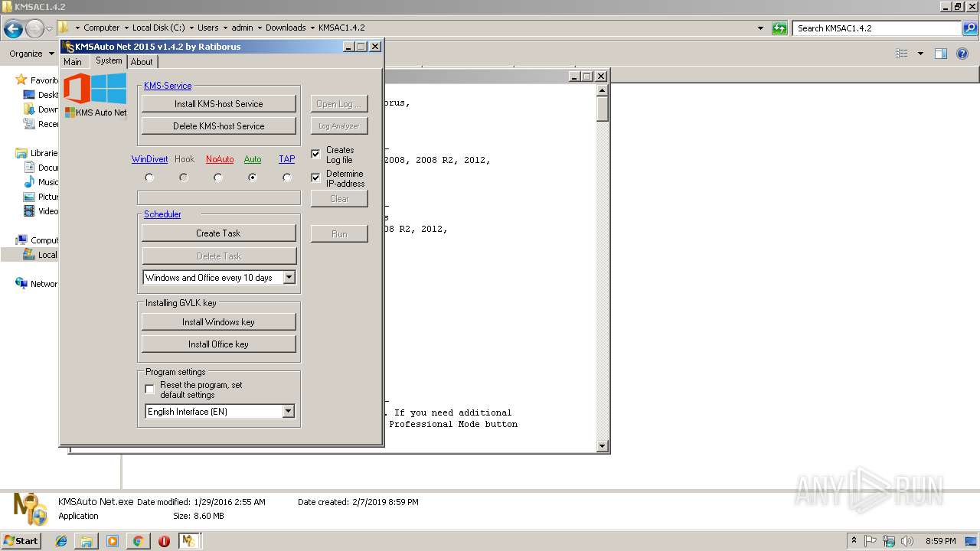980x551 pixels.
Task: Open the recent pages dropdown beside Forward
Action: (49, 29)
